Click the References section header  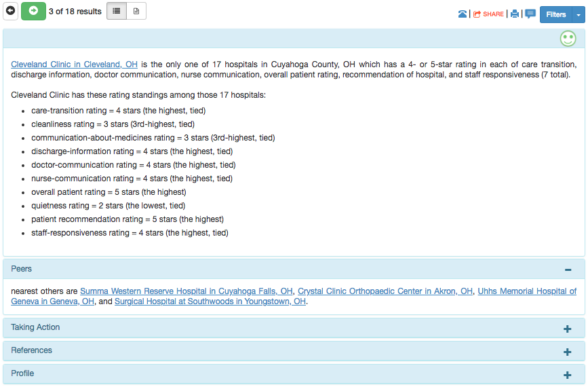pos(294,350)
